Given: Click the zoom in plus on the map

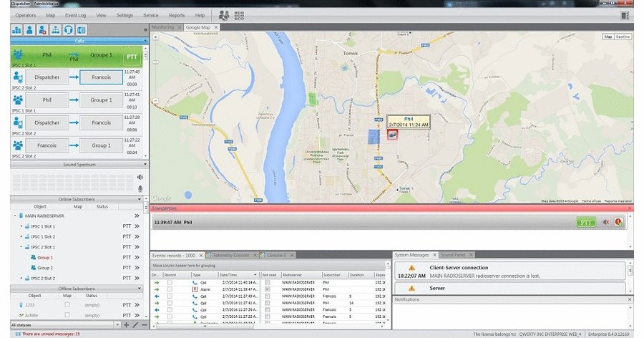Looking at the screenshot, I should tap(156, 37).
